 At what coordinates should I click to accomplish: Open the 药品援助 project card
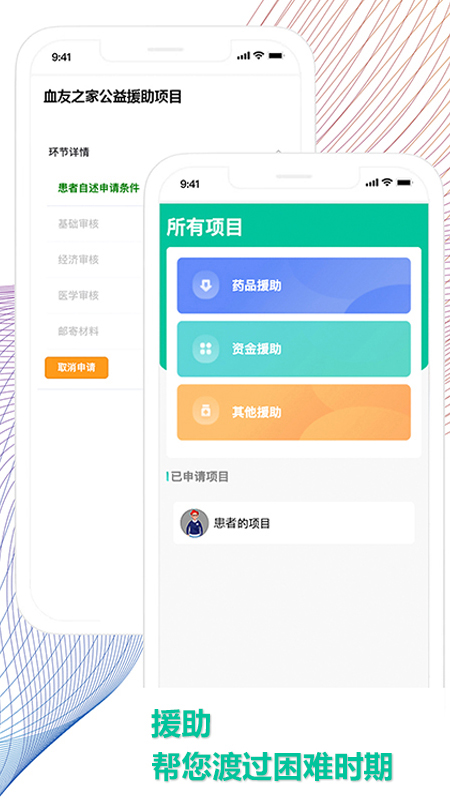point(294,285)
